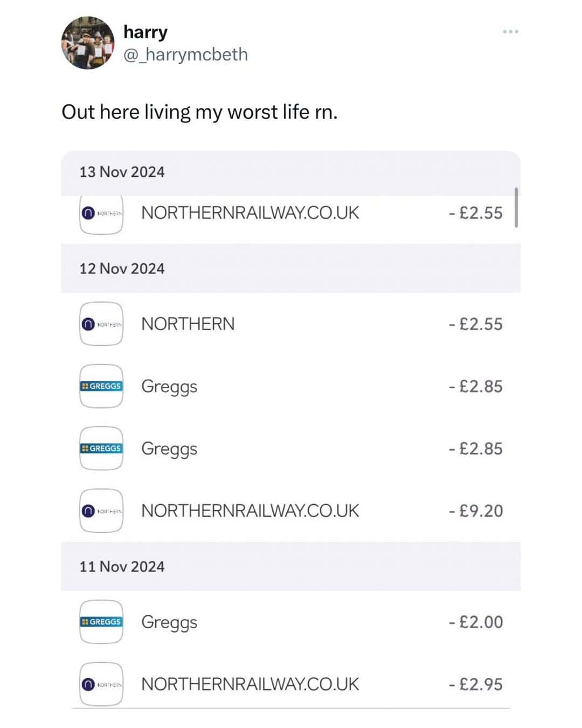Click the Northern logo on 13 Nov transaction
This screenshot has height=728, width=582.
pos(101,214)
